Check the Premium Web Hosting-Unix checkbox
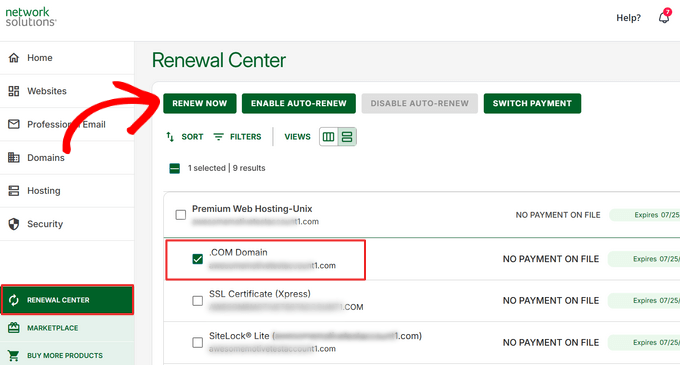 click(181, 215)
